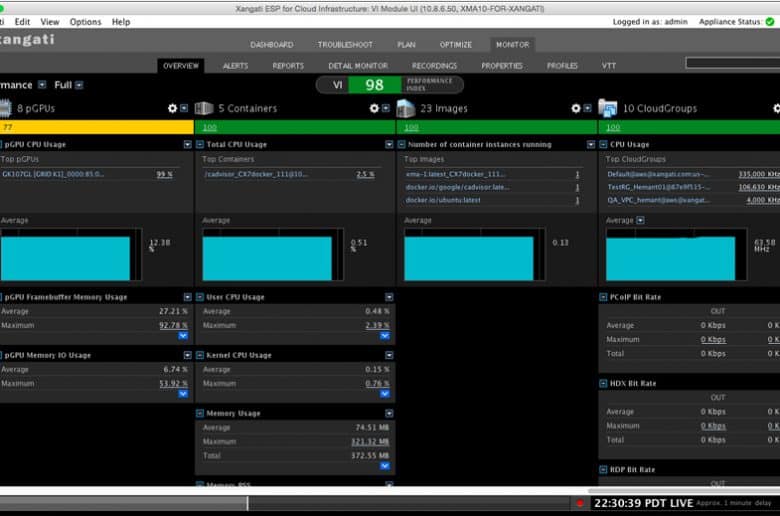Open Total CPU Usage section dropdown
Image resolution: width=780 pixels, height=516 pixels.
click(389, 144)
